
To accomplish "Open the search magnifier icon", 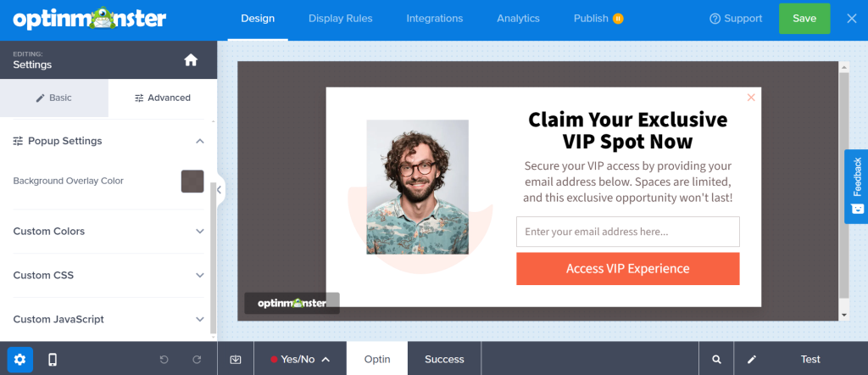I will tap(716, 360).
